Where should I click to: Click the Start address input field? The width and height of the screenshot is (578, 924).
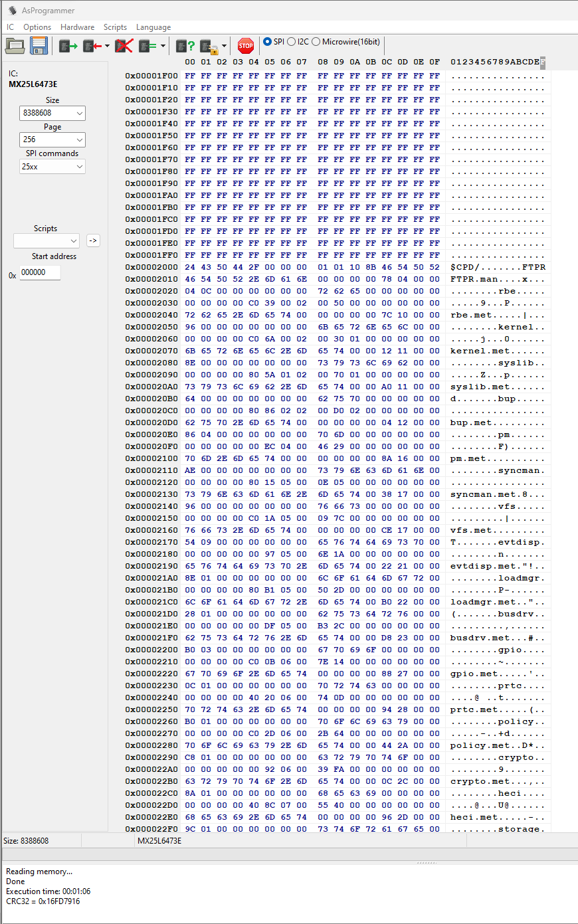(40, 272)
